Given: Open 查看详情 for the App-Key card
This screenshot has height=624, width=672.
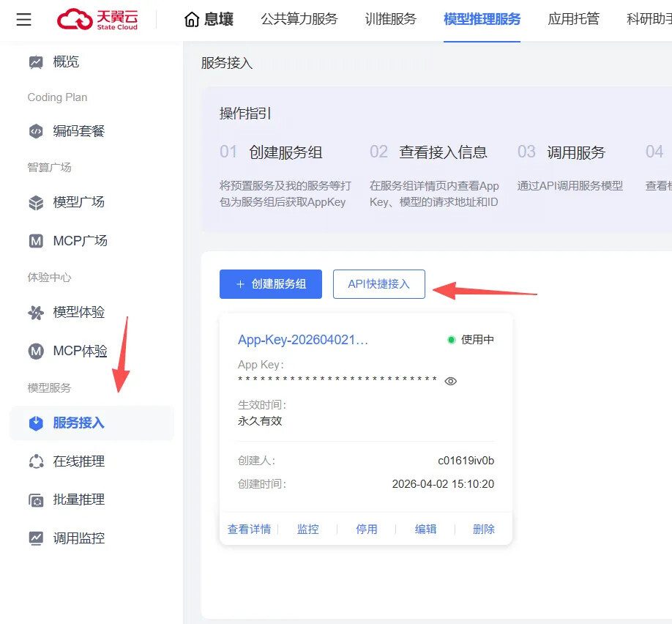Looking at the screenshot, I should pyautogui.click(x=249, y=529).
